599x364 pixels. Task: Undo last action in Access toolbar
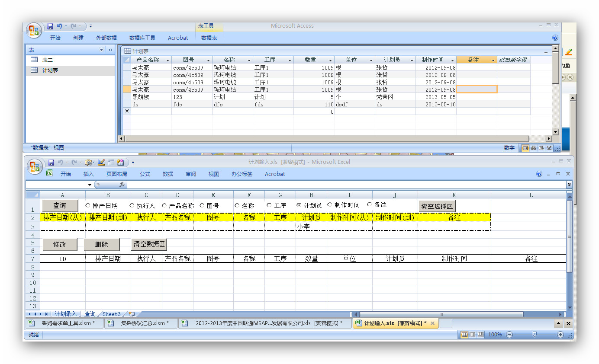click(59, 26)
